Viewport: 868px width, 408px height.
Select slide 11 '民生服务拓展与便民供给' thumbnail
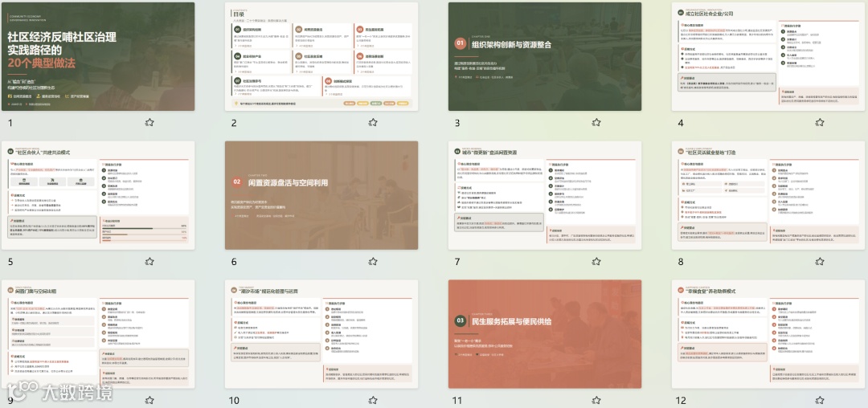(545, 334)
